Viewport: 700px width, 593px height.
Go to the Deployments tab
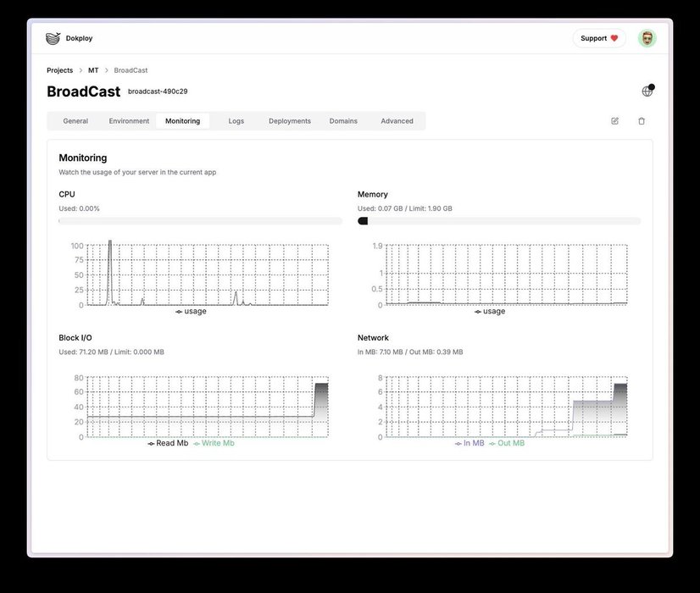(x=290, y=121)
